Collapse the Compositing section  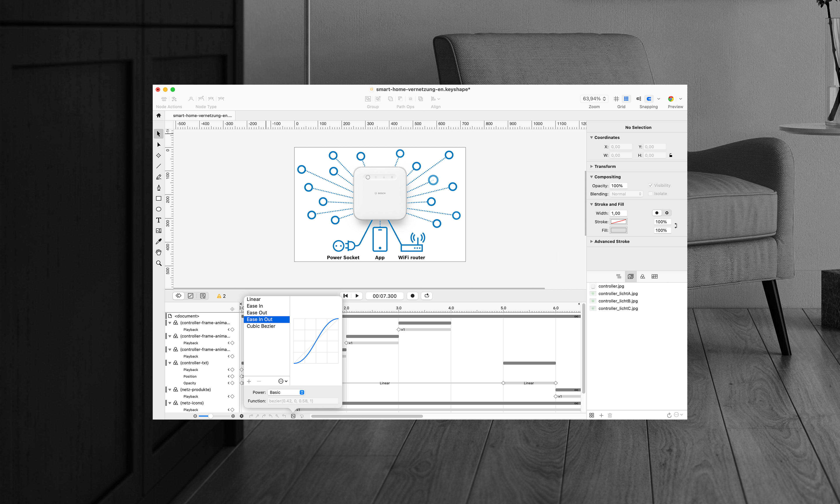(591, 177)
